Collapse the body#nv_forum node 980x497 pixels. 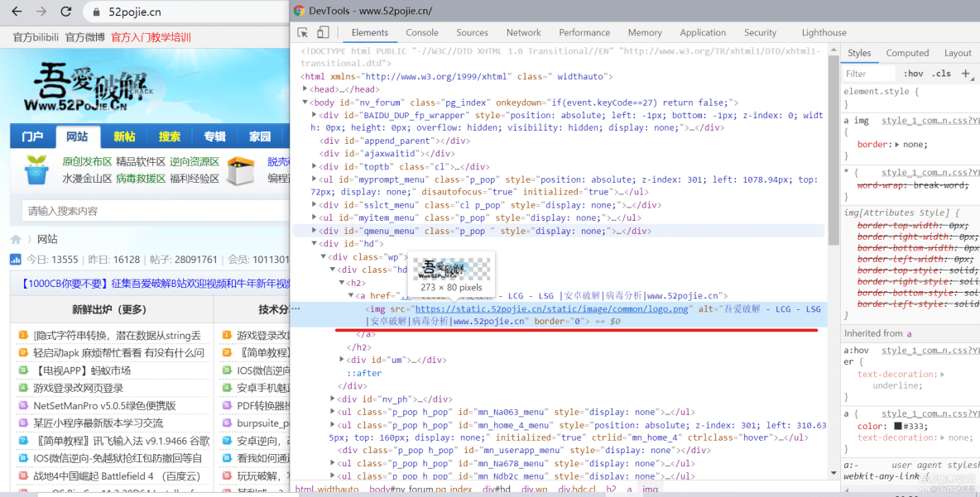pos(305,103)
